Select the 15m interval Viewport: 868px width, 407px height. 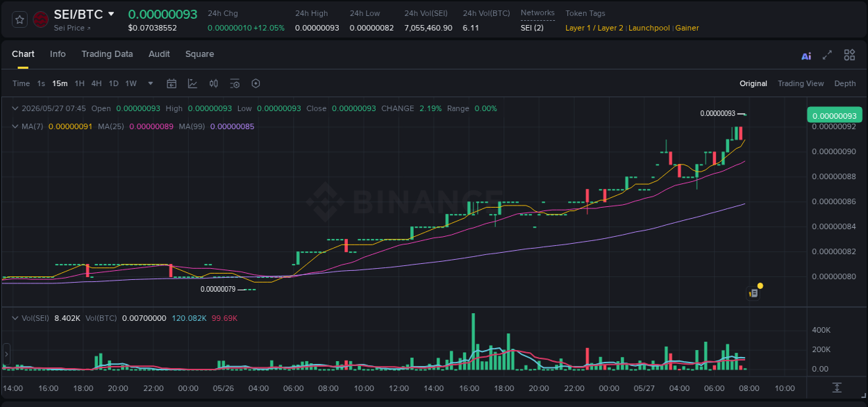(x=60, y=83)
